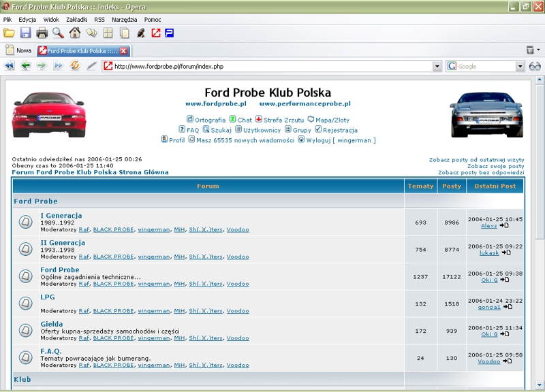Click F.A.Q. forum status icon
The width and height of the screenshot is (545, 392).
pyautogui.click(x=25, y=357)
